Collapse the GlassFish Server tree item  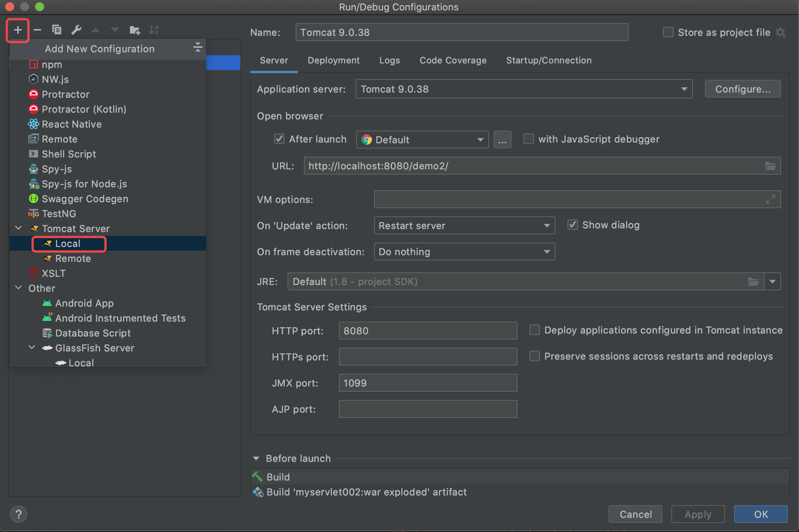click(x=31, y=348)
